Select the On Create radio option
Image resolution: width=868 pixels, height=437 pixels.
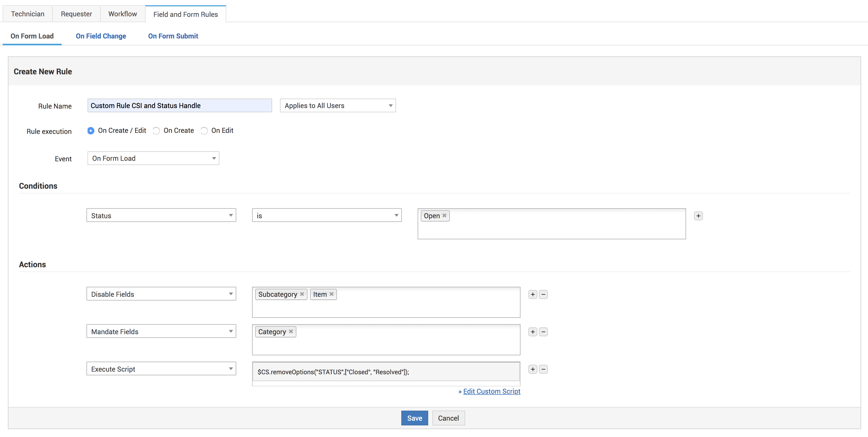(156, 131)
